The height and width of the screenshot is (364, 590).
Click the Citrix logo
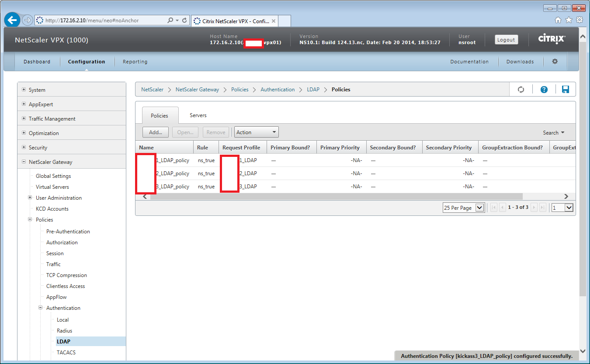tap(552, 39)
